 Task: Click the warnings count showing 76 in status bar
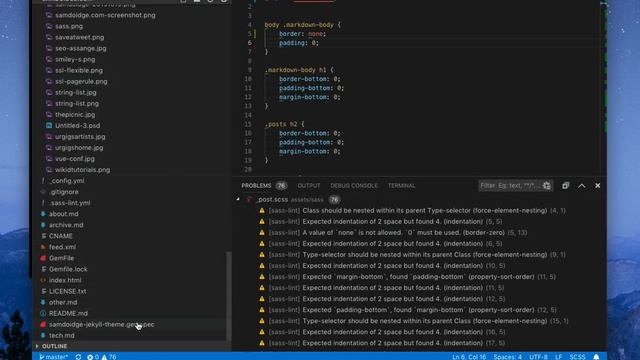tap(109, 357)
